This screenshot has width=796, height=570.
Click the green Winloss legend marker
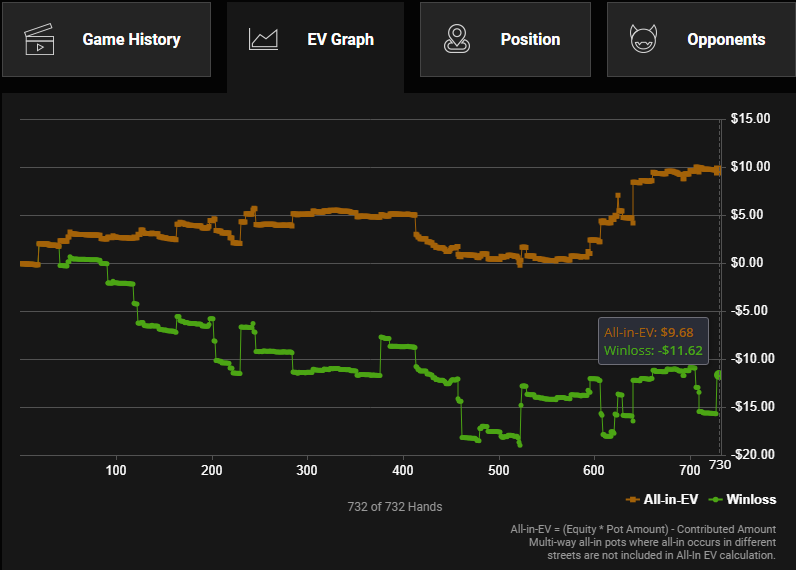point(716,500)
